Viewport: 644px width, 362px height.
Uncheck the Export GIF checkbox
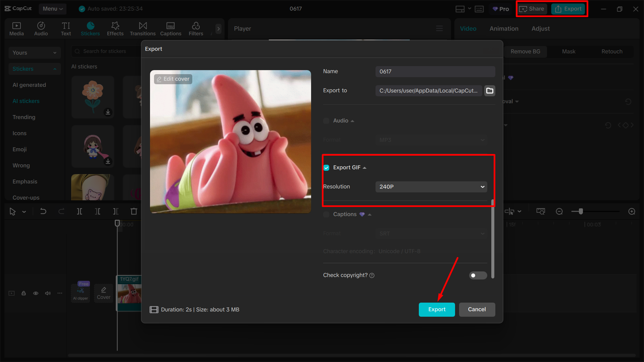click(326, 167)
